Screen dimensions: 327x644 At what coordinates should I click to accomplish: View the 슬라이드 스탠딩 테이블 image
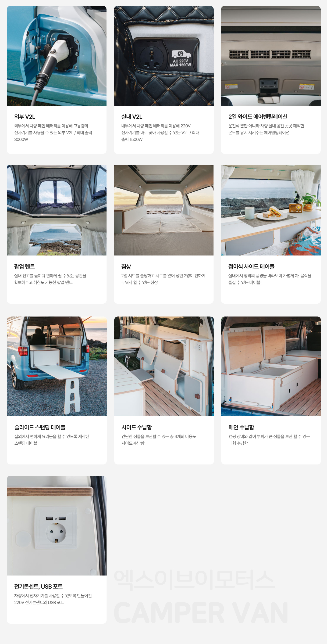tap(57, 366)
